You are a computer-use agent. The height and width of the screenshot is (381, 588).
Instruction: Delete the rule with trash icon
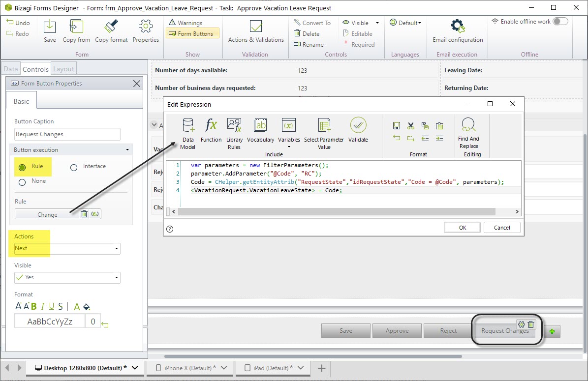84,214
